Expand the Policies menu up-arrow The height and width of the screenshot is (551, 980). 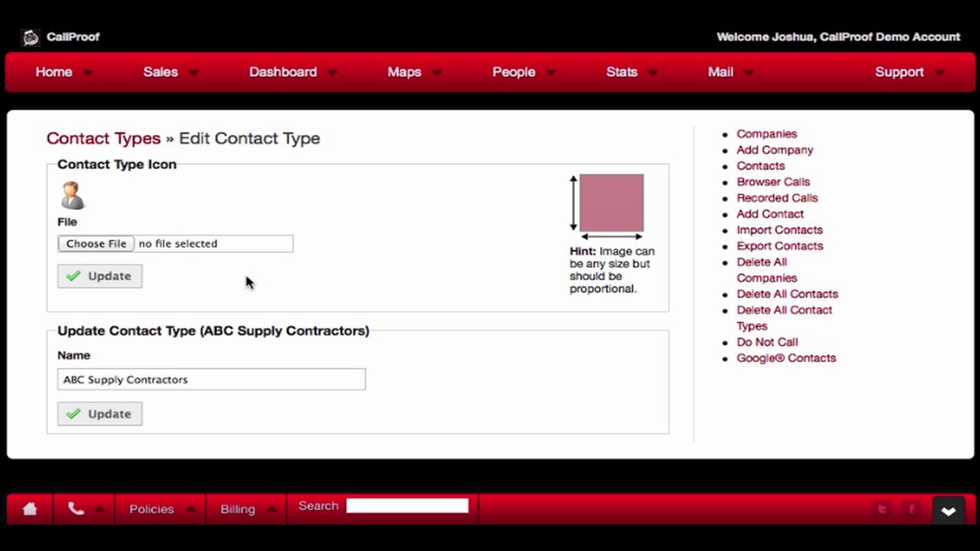(x=190, y=509)
